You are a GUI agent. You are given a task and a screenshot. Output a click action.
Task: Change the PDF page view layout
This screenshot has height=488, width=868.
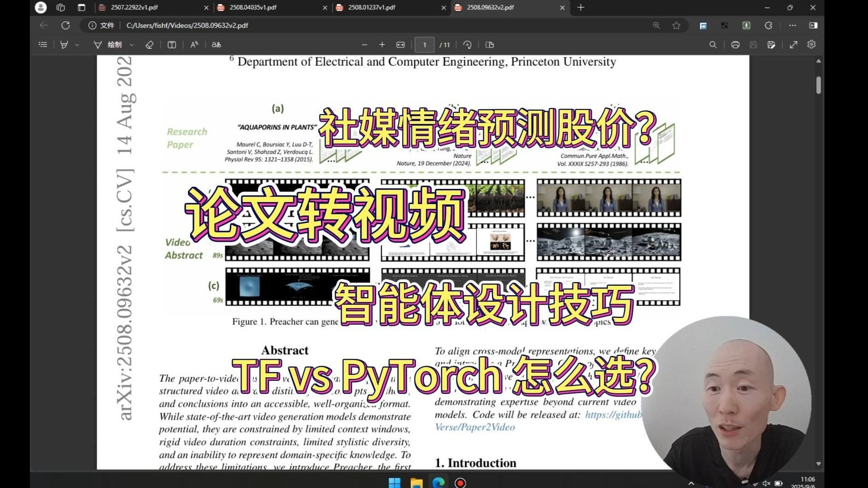[490, 45]
